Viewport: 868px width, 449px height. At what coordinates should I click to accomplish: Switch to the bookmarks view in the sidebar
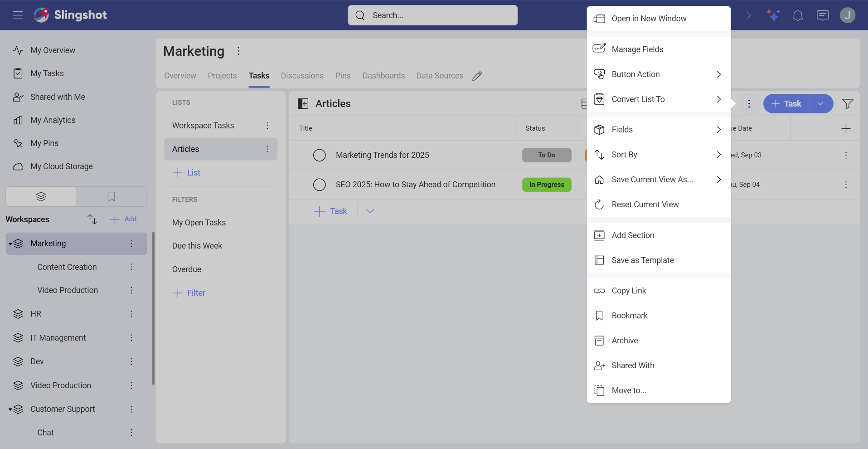(x=111, y=196)
